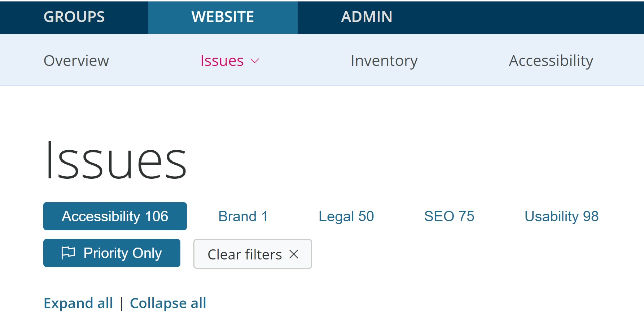Navigate to Accessibility in the sub-navigation
644x320 pixels.
[551, 61]
